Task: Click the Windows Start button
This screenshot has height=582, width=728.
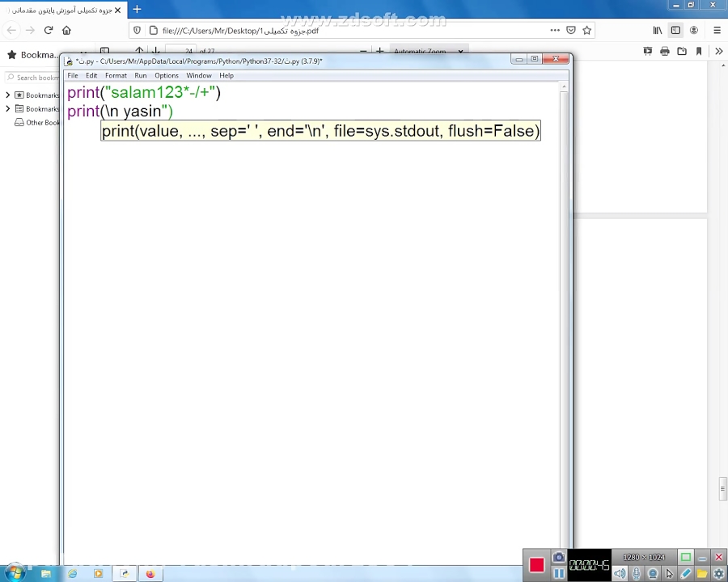Action: (14, 573)
